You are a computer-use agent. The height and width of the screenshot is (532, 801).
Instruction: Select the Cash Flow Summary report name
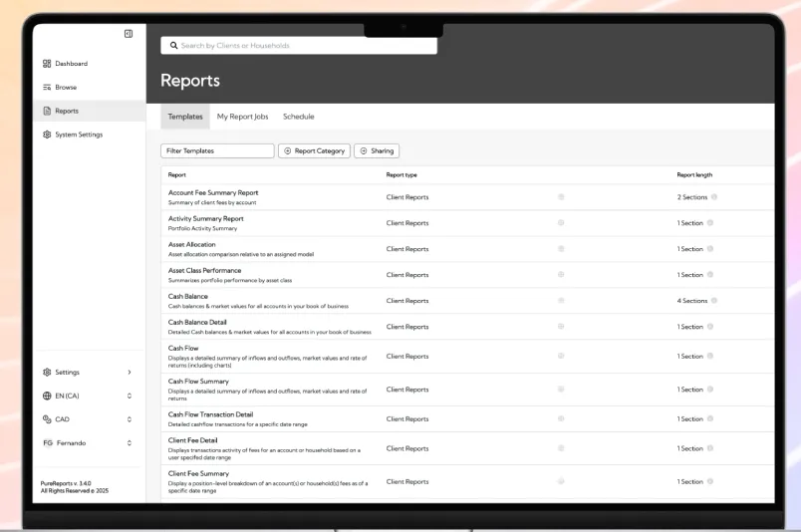click(x=198, y=382)
